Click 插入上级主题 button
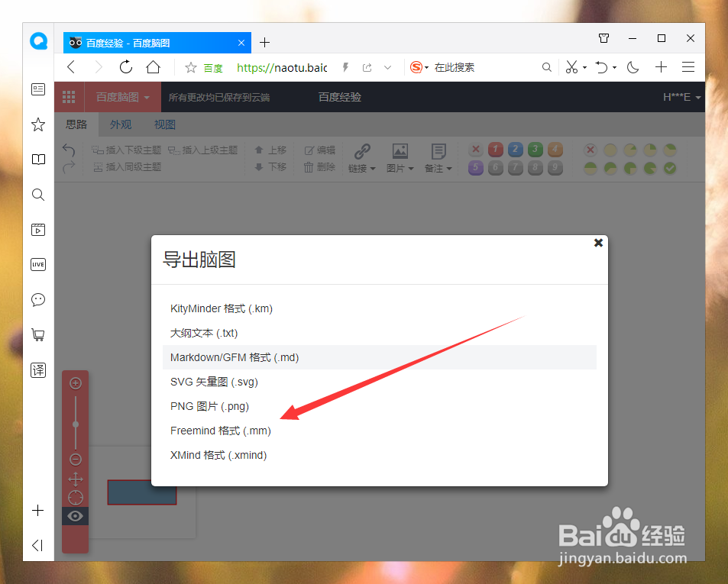The height and width of the screenshot is (584, 728). tap(202, 150)
